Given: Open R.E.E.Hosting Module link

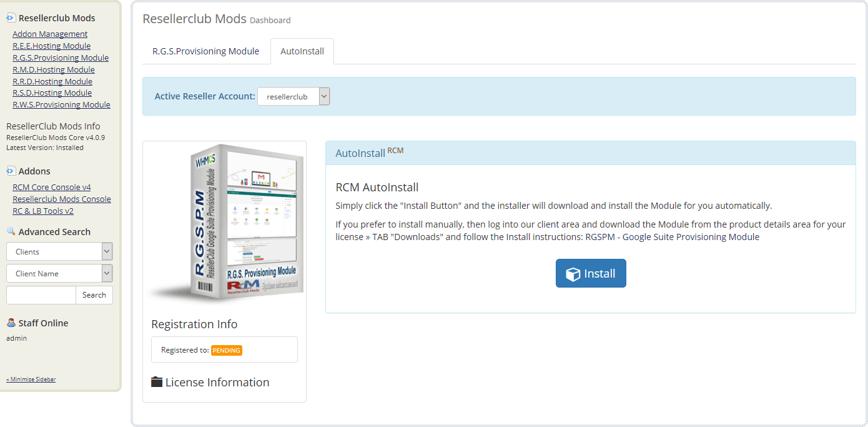Looking at the screenshot, I should tap(51, 46).
